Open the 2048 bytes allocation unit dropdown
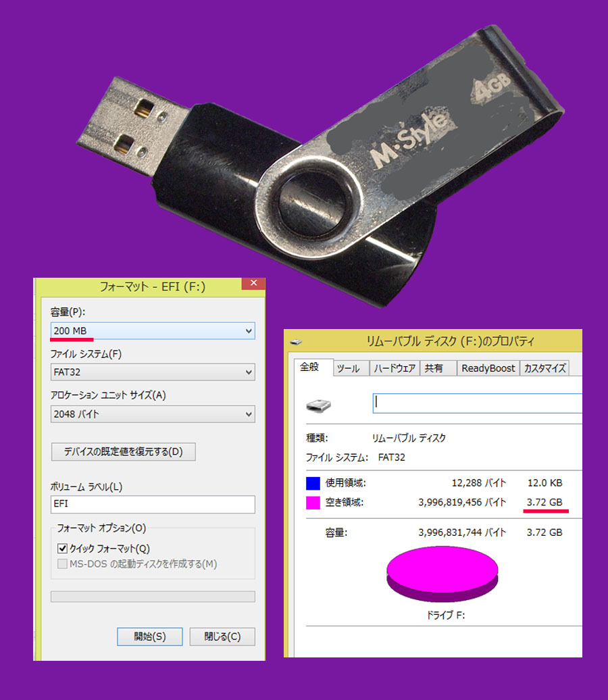 [x=153, y=414]
